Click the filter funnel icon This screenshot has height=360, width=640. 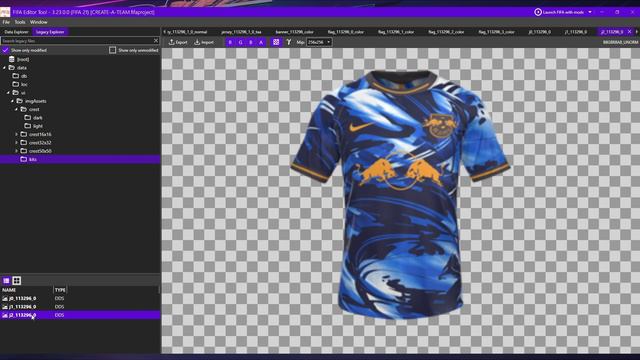pyautogui.click(x=289, y=42)
